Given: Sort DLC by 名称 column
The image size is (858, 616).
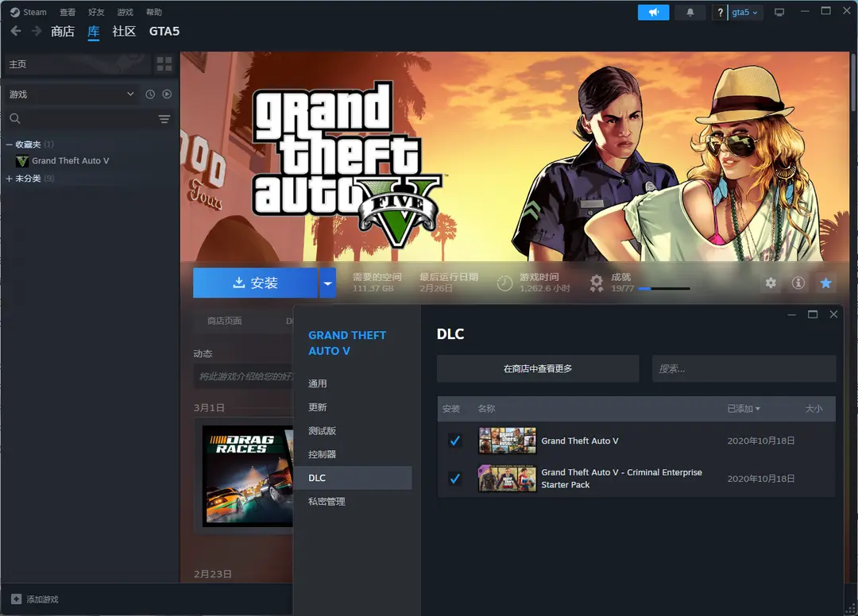Looking at the screenshot, I should [486, 409].
